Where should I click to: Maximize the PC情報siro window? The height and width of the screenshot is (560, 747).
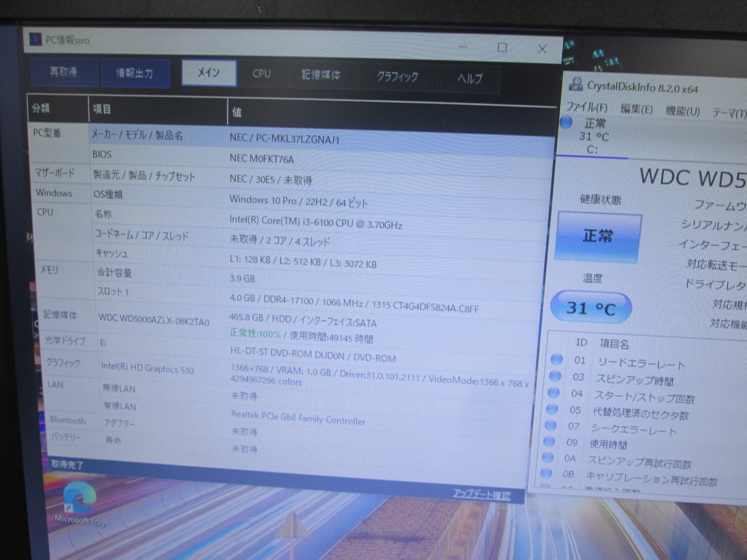(x=502, y=47)
